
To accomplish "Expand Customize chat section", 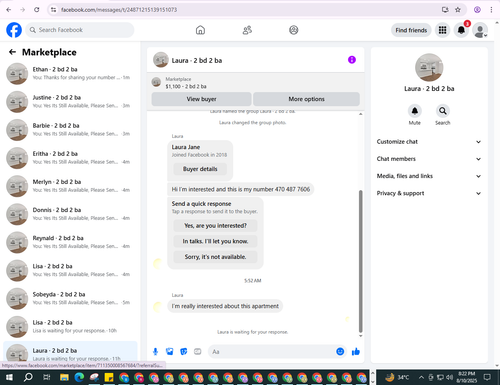I will 429,142.
